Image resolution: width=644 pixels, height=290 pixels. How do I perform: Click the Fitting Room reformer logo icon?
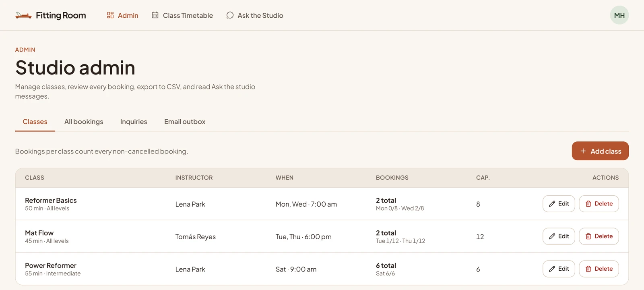(x=23, y=15)
